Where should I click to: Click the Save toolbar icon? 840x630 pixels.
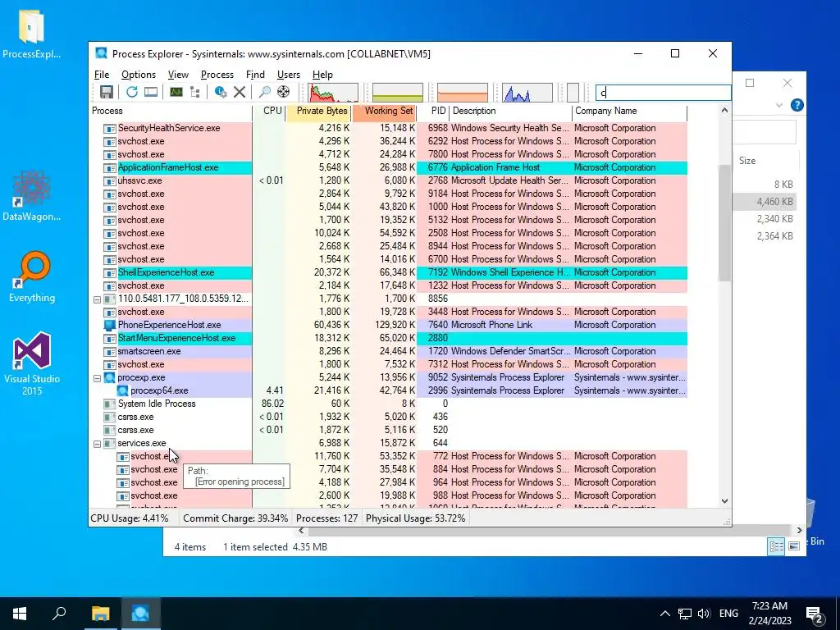[106, 92]
